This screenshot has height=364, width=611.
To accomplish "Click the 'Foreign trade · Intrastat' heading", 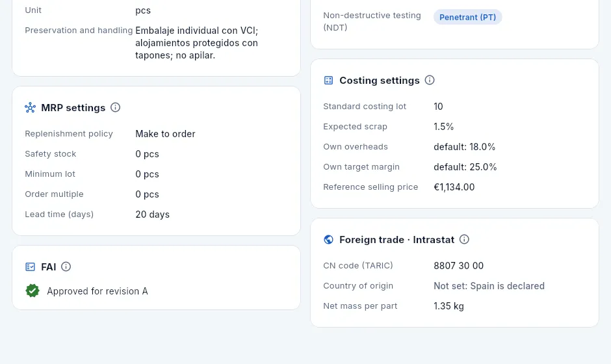I will tap(396, 240).
